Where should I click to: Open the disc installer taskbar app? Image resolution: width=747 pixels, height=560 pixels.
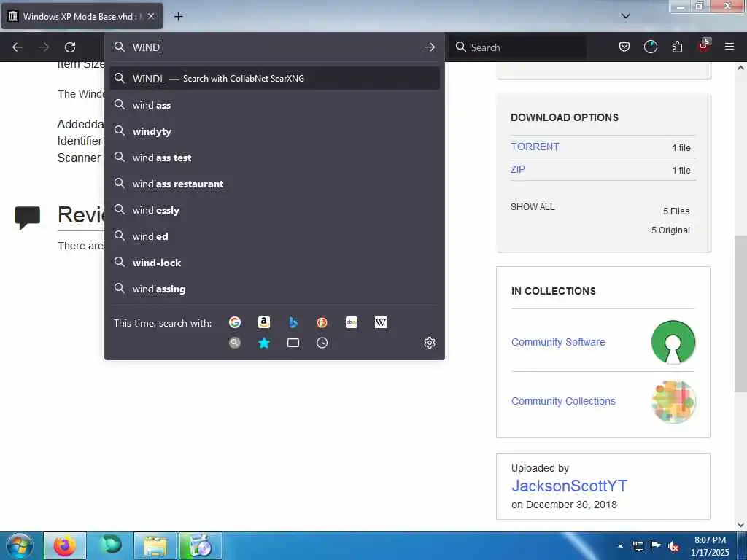201,545
